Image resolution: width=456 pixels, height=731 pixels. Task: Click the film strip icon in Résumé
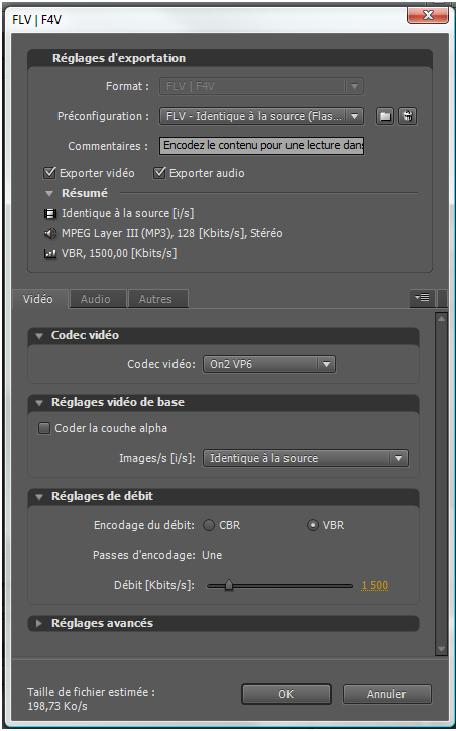click(x=49, y=214)
